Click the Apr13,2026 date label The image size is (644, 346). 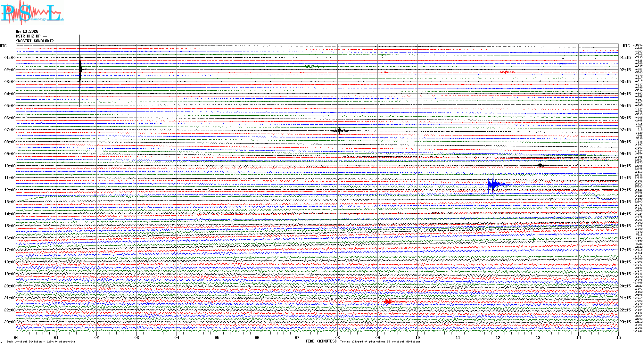[27, 31]
